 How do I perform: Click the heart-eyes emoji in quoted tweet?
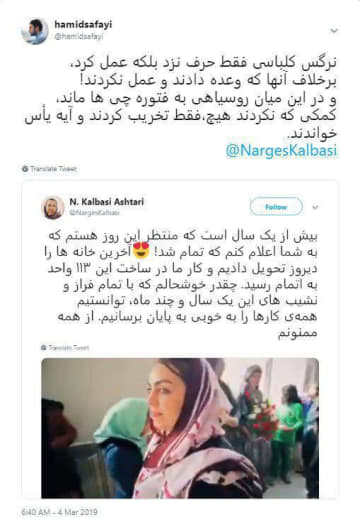click(141, 250)
